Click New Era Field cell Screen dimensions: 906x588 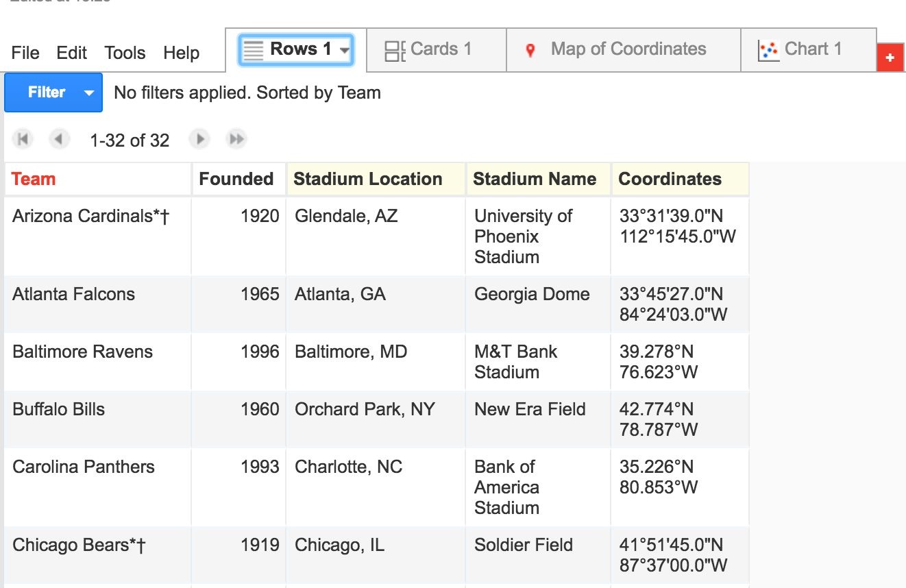pyautogui.click(x=538, y=420)
